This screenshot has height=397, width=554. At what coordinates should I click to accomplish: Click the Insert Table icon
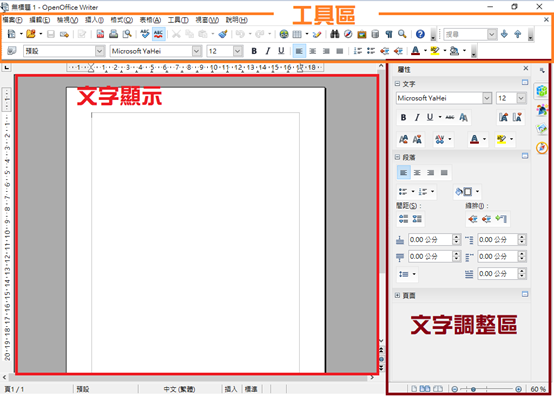pos(297,34)
